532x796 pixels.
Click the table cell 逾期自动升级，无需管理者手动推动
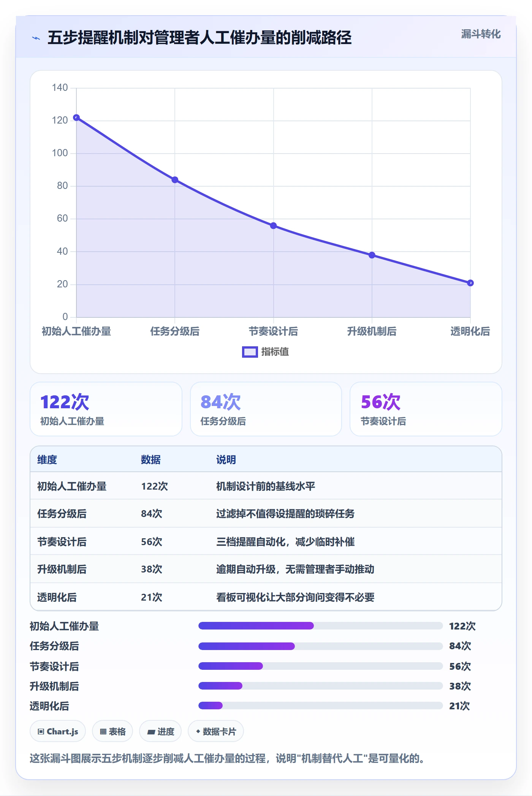(295, 569)
